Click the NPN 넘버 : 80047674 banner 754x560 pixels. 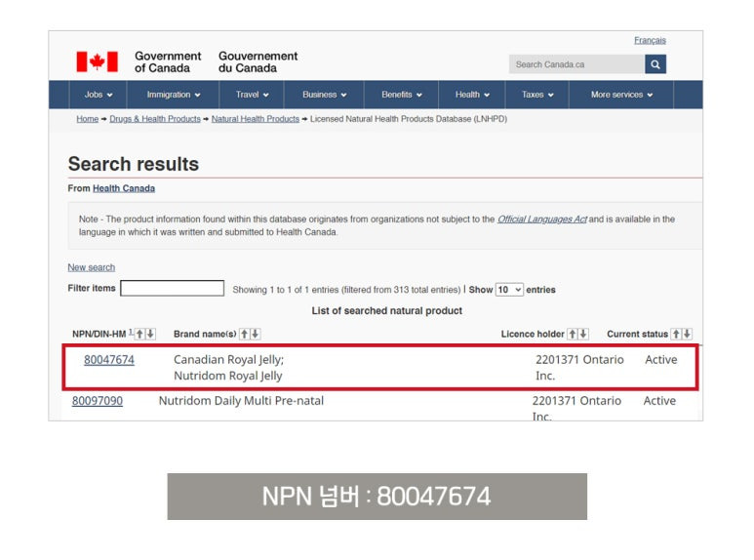(x=377, y=497)
